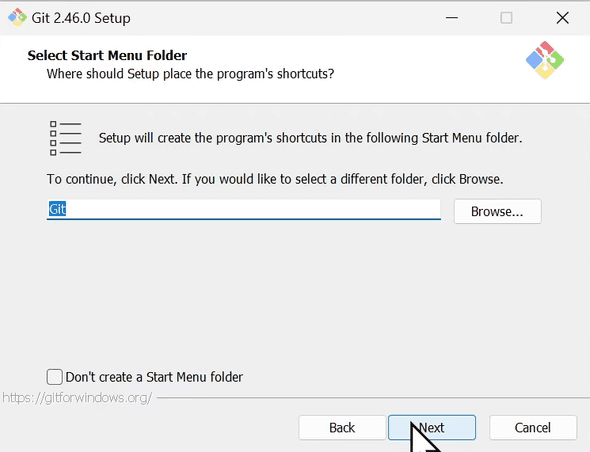Viewport: 590px width, 452px height.
Task: Close the Git 2.46.0 Setup window
Action: pyautogui.click(x=562, y=18)
